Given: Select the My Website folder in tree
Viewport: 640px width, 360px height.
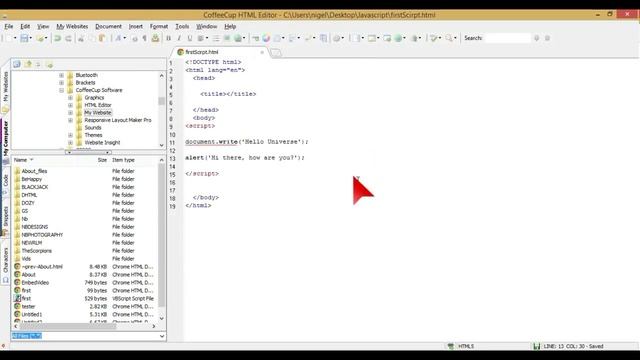Looking at the screenshot, I should point(98,113).
